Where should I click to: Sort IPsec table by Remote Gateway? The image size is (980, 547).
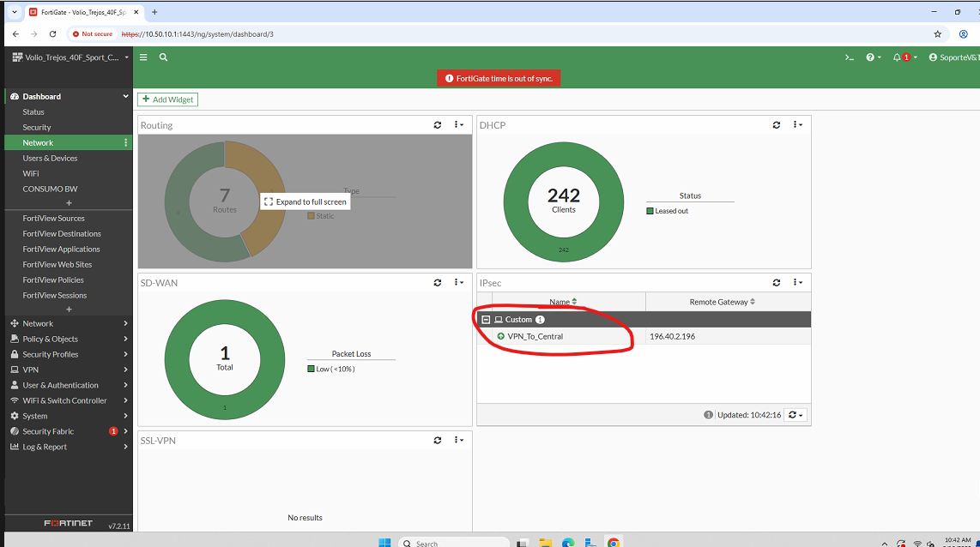(722, 303)
